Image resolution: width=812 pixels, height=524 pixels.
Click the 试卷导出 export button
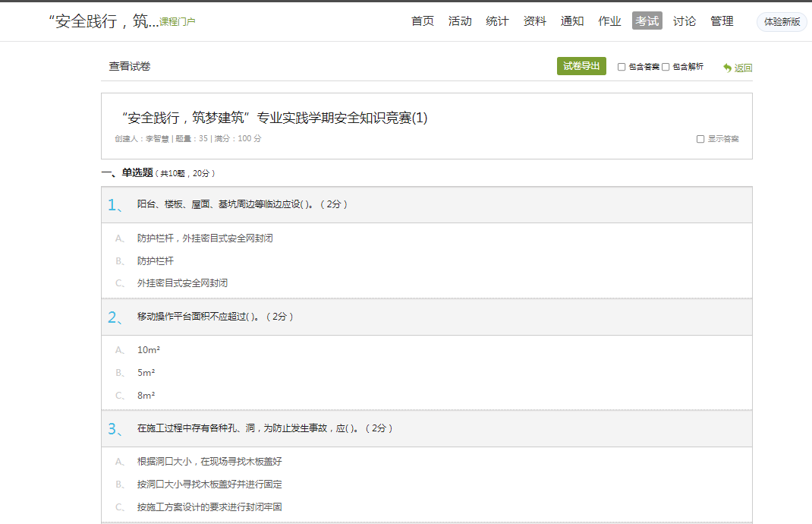[x=581, y=66]
